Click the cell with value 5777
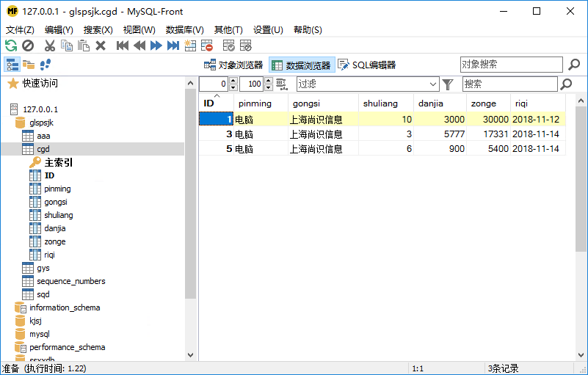The width and height of the screenshot is (588, 375). [x=440, y=134]
